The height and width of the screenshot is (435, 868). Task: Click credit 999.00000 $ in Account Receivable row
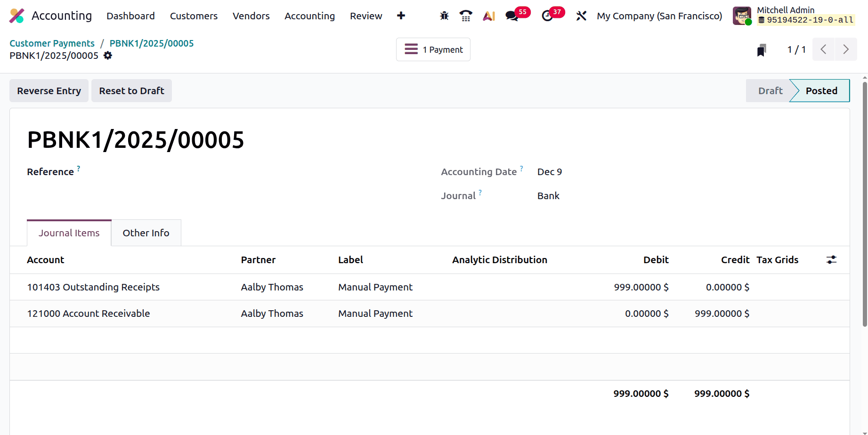point(722,314)
